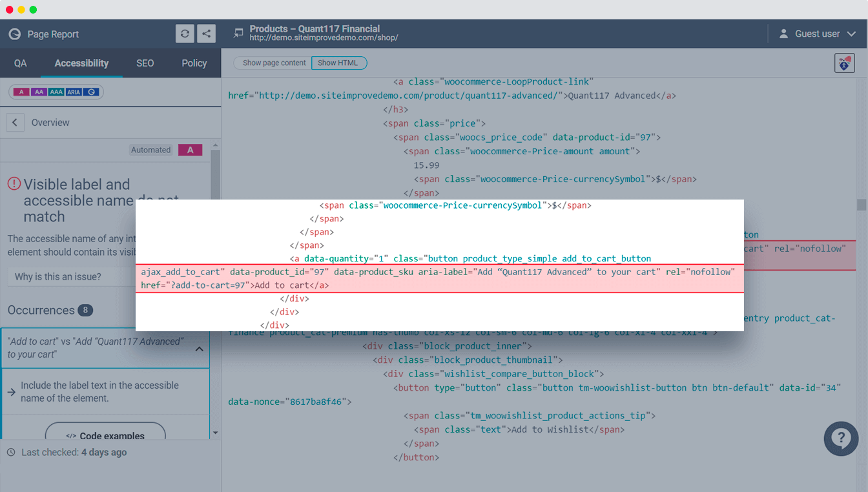Switch to Show page content view

click(x=274, y=63)
